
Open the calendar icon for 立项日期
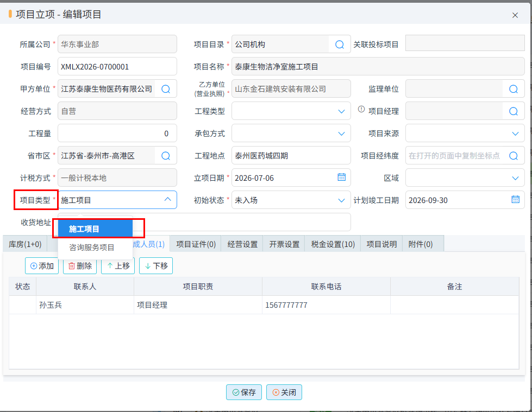click(342, 177)
